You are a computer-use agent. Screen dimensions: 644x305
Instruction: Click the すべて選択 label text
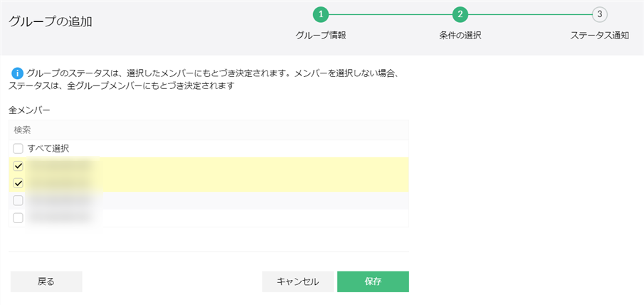[x=48, y=148]
